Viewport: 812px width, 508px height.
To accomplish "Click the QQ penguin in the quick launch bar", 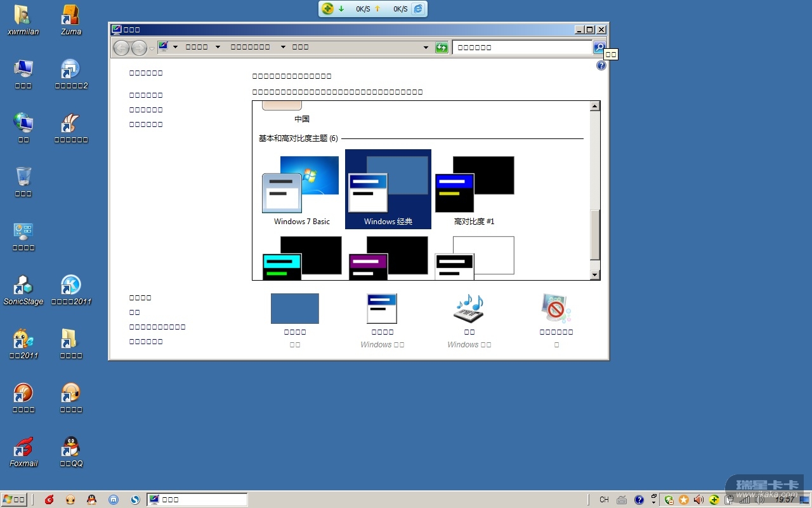I will click(x=91, y=500).
